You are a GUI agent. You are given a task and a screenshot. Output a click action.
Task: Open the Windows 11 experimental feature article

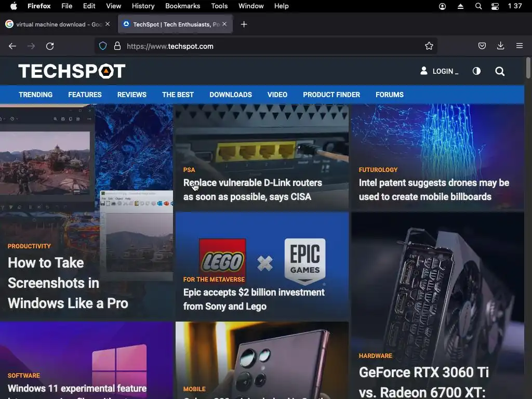77,389
